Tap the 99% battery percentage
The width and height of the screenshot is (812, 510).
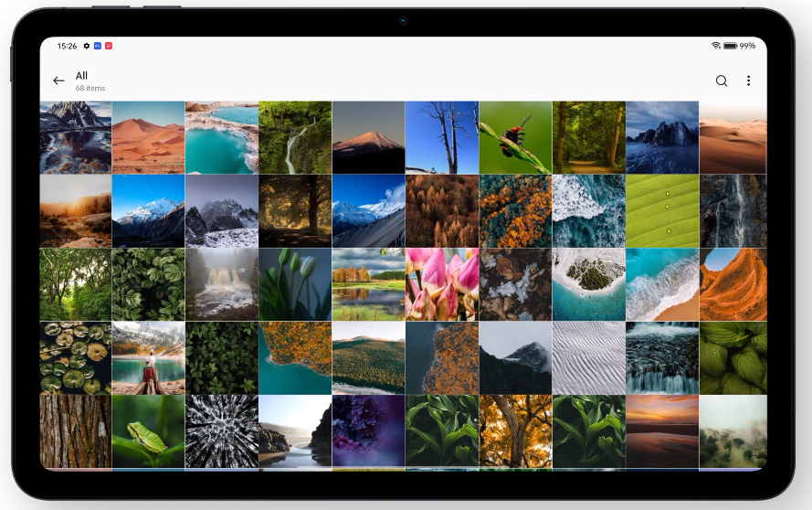[x=747, y=46]
